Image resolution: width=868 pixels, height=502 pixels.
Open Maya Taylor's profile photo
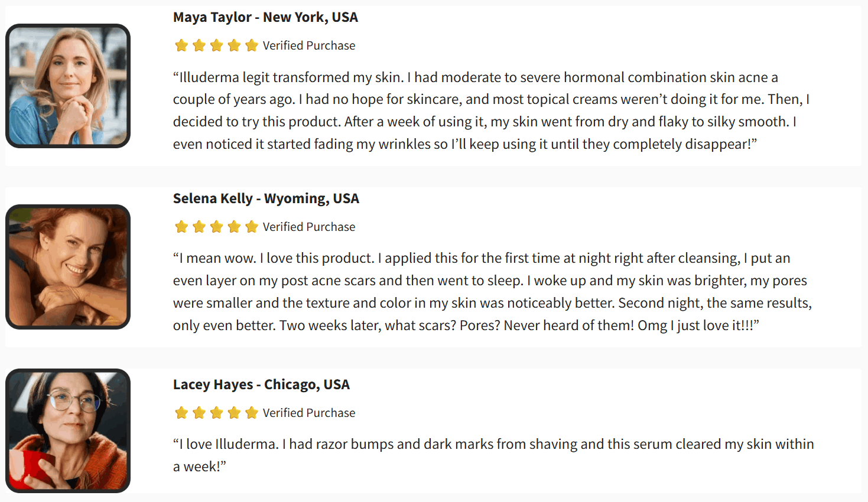pyautogui.click(x=68, y=86)
